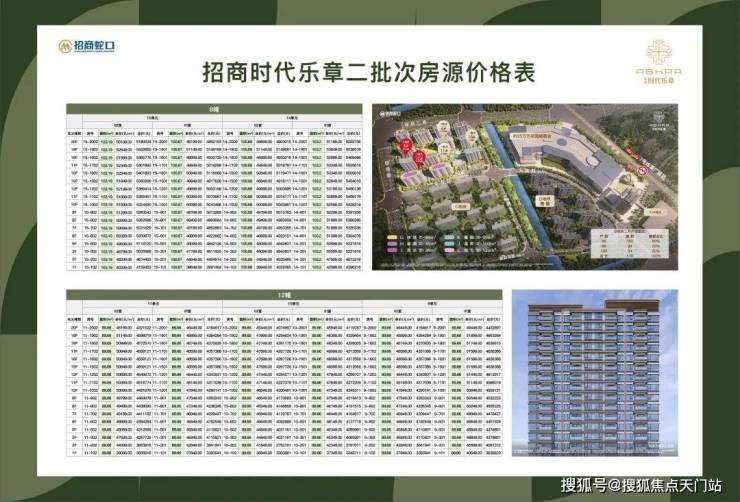Click the D地块 label box on the site map
This screenshot has height=502, width=740.
tap(545, 201)
